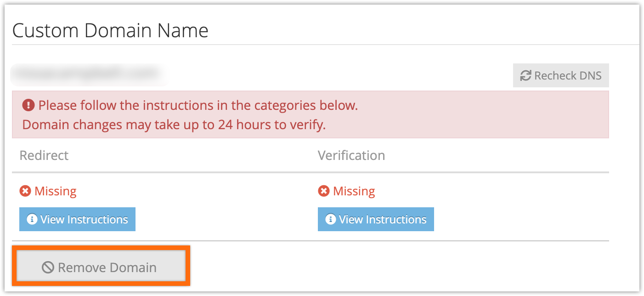Click the '24 hours to verify' alert line

click(174, 125)
